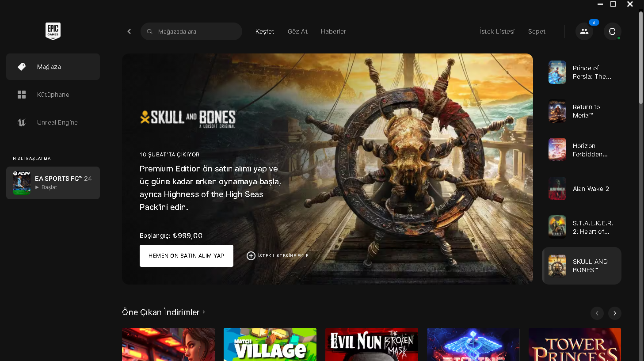Switch to the Göz At tab

(297, 31)
